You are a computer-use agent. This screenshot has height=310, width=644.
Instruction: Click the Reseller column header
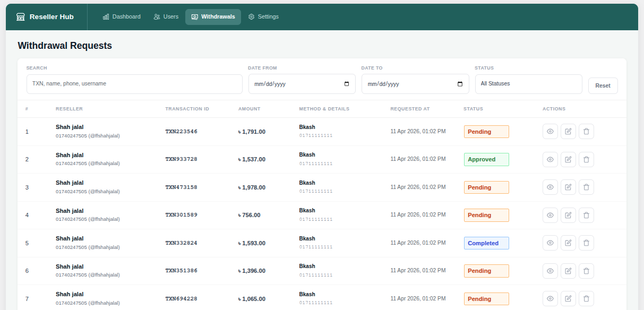tap(69, 109)
